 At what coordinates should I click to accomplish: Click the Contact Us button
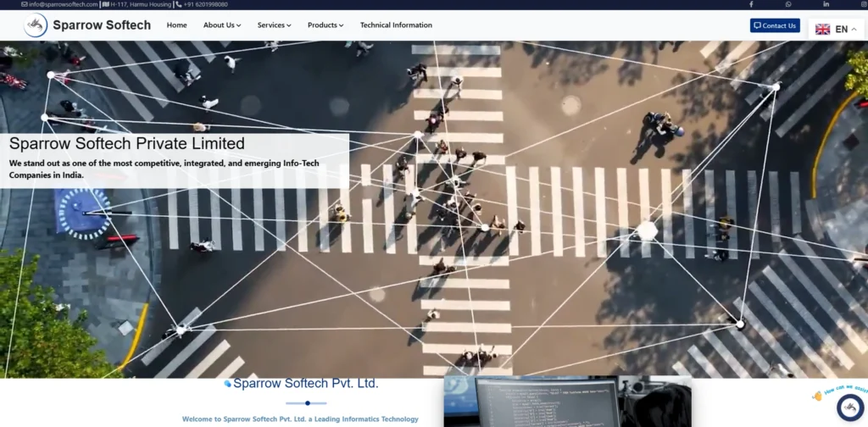[775, 25]
